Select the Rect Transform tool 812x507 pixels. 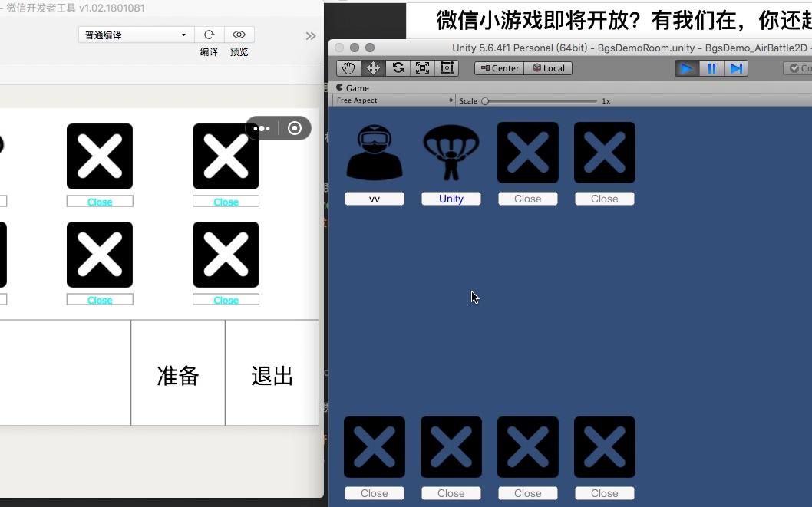tap(446, 67)
